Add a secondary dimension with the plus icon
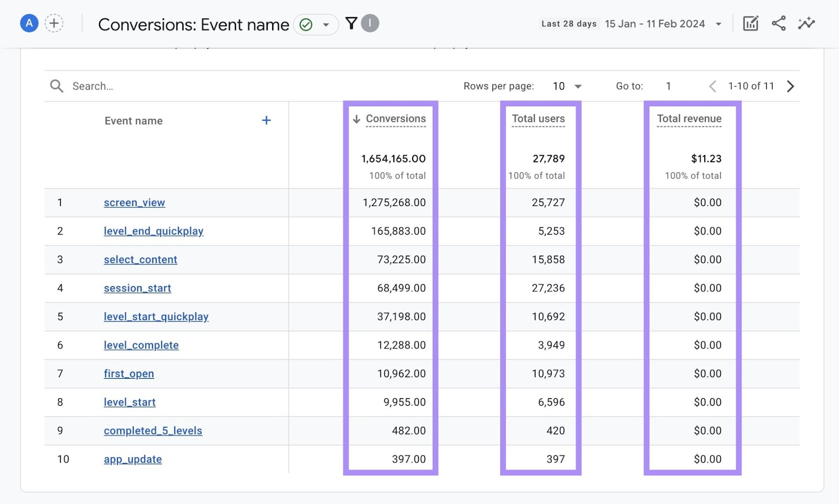Screen dimensions: 839x504 266,120
